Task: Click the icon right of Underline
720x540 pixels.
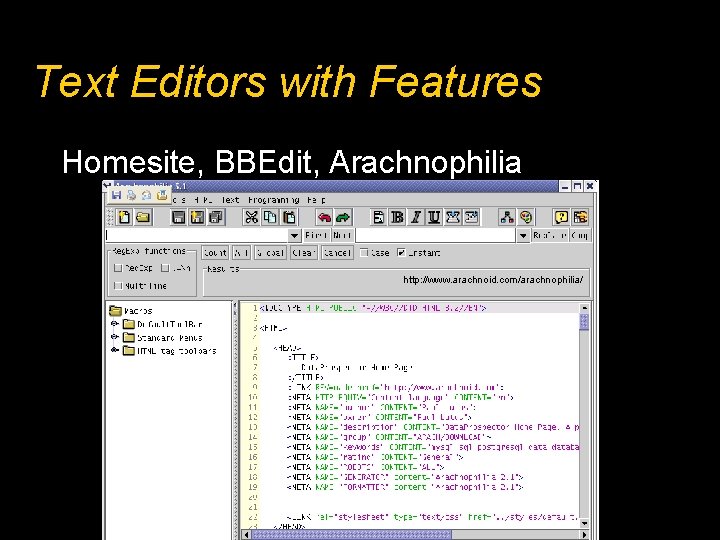Action: (x=453, y=217)
